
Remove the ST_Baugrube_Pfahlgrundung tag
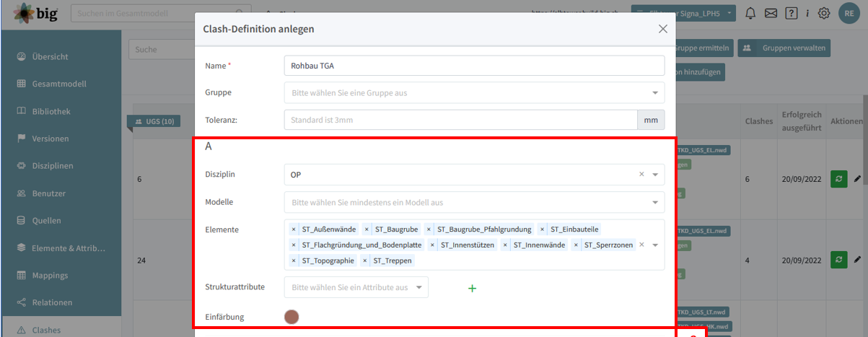429,229
